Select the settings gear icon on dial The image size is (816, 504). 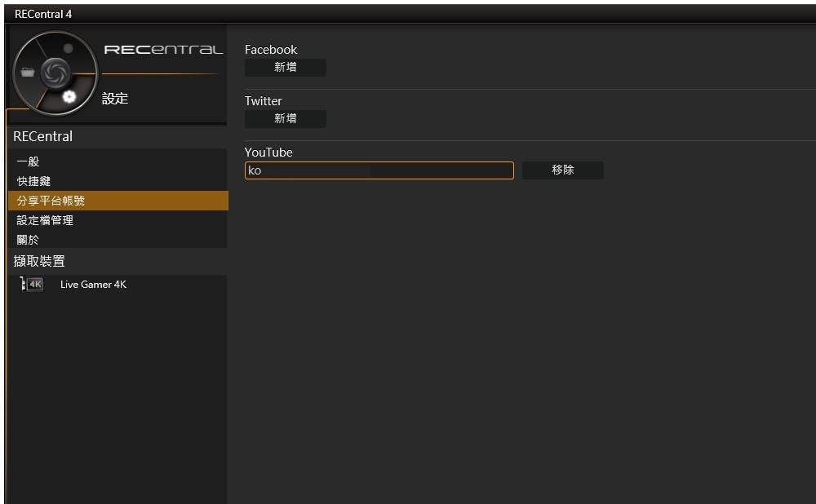point(69,97)
